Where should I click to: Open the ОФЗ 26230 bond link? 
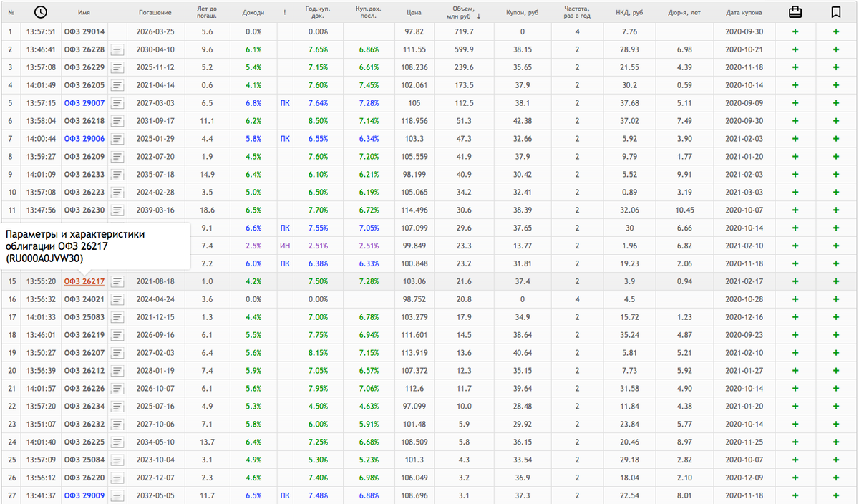[84, 210]
